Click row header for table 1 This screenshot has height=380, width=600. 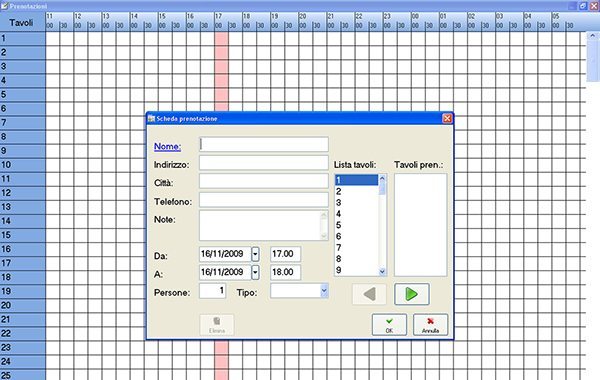tap(23, 38)
